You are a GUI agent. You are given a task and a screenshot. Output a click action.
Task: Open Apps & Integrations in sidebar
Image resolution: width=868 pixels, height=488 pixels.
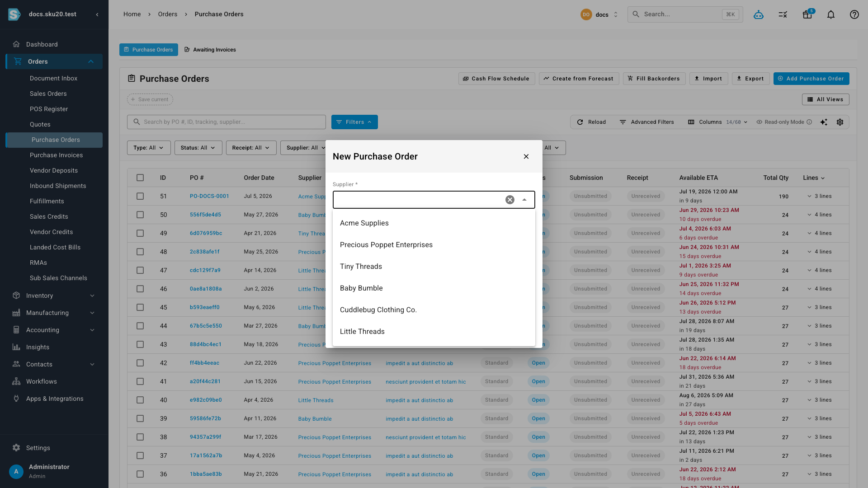[x=54, y=399]
